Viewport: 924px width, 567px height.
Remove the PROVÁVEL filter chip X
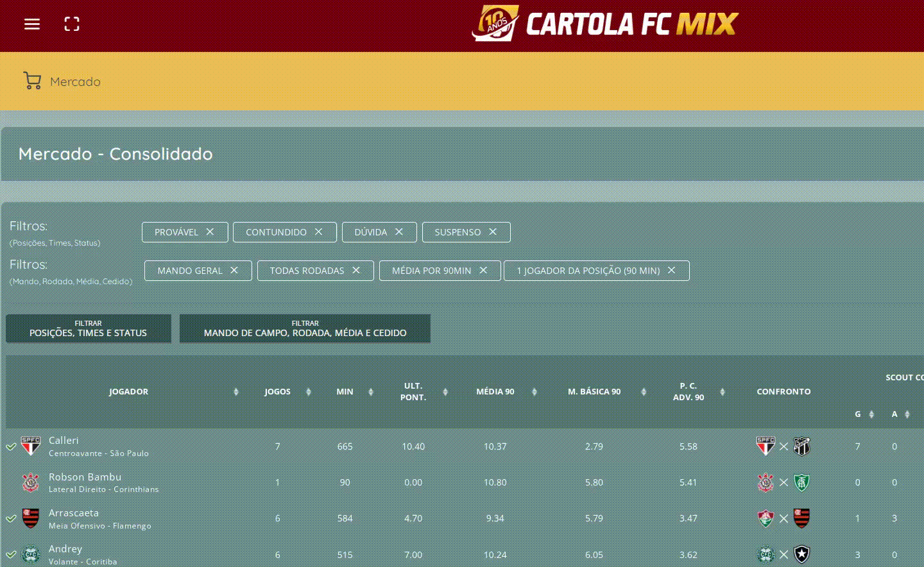tap(210, 232)
